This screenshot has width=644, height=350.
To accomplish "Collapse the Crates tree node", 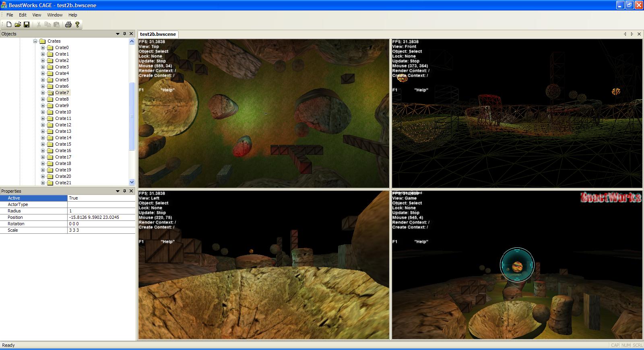I will pyautogui.click(x=35, y=41).
